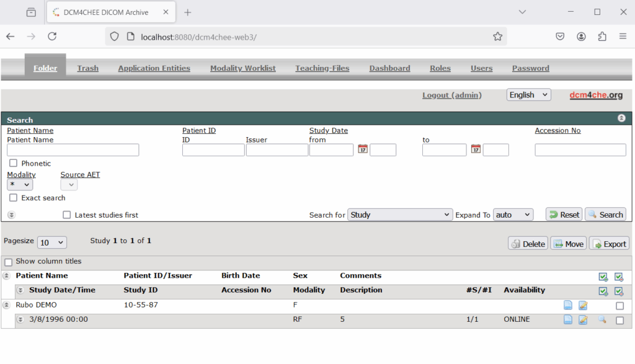Open the Password tab

(531, 68)
